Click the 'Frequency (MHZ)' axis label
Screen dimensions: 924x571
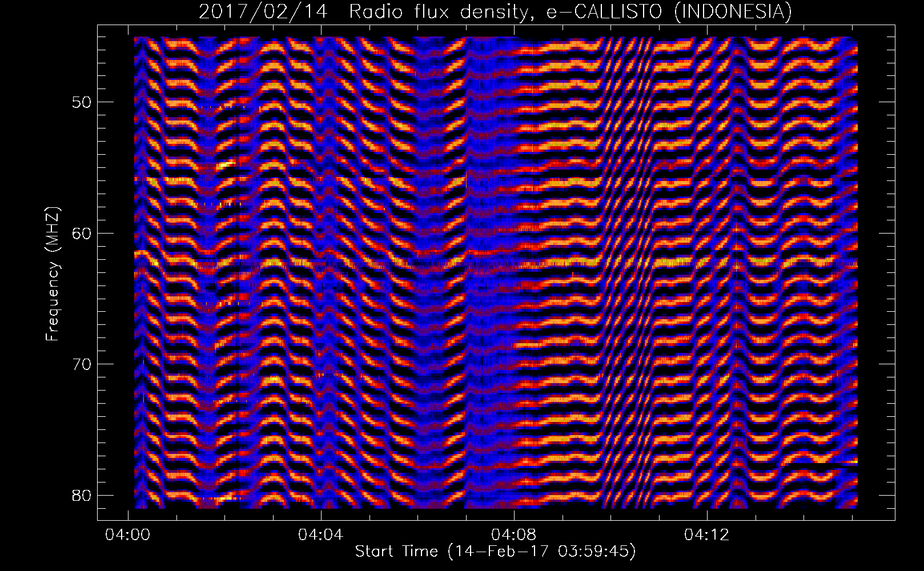pos(53,274)
